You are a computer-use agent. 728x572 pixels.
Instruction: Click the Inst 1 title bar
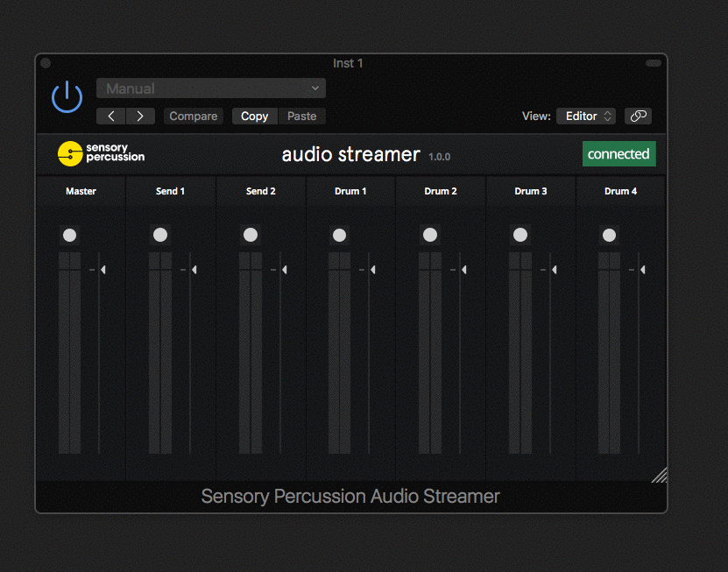(348, 63)
